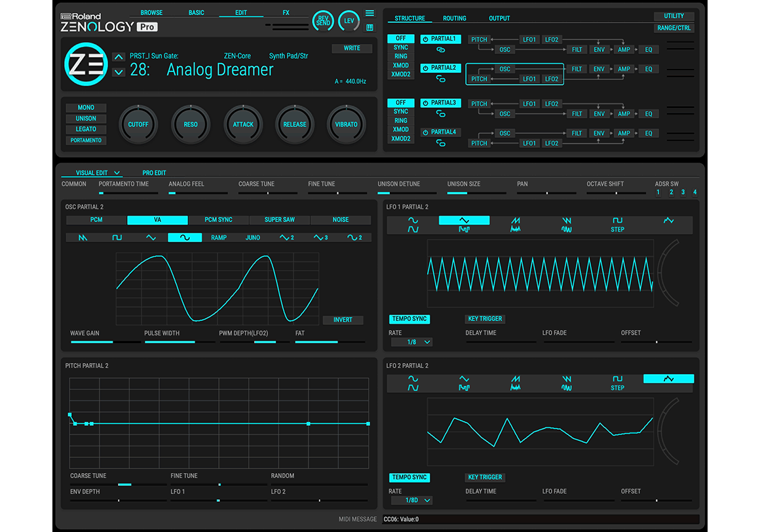The height and width of the screenshot is (532, 760).
Task: Expand the VISUAL EDIT dropdown arrow
Action: tap(117, 173)
